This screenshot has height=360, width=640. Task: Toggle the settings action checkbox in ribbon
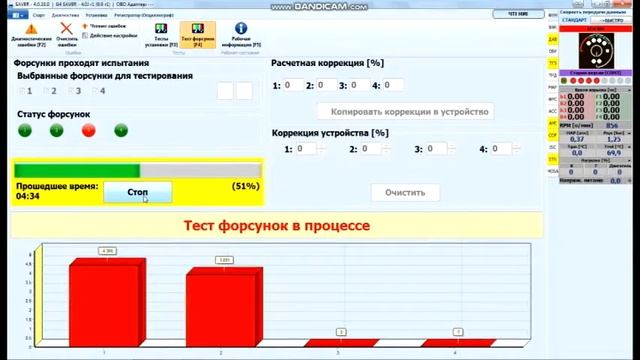[85, 36]
